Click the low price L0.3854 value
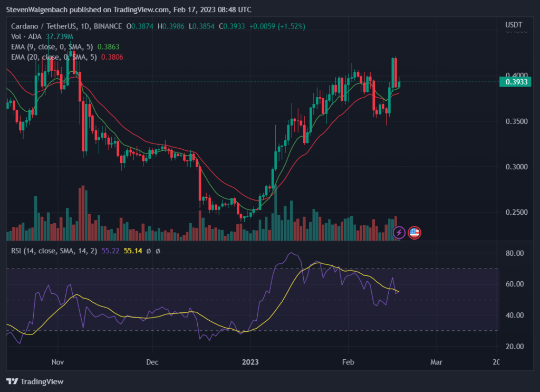This screenshot has height=392, width=540. (x=201, y=26)
